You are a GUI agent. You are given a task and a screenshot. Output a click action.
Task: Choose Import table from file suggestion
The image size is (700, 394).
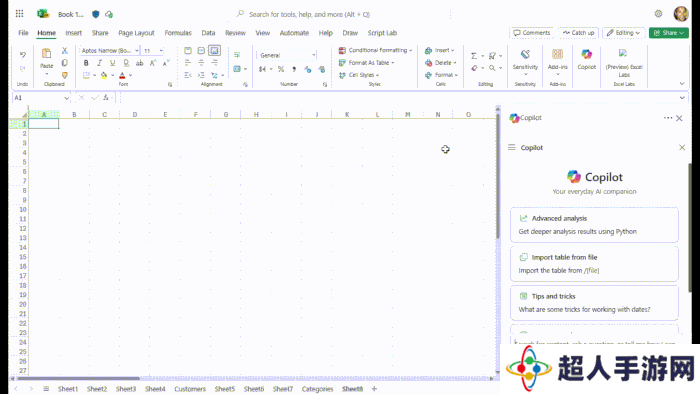pyautogui.click(x=594, y=264)
